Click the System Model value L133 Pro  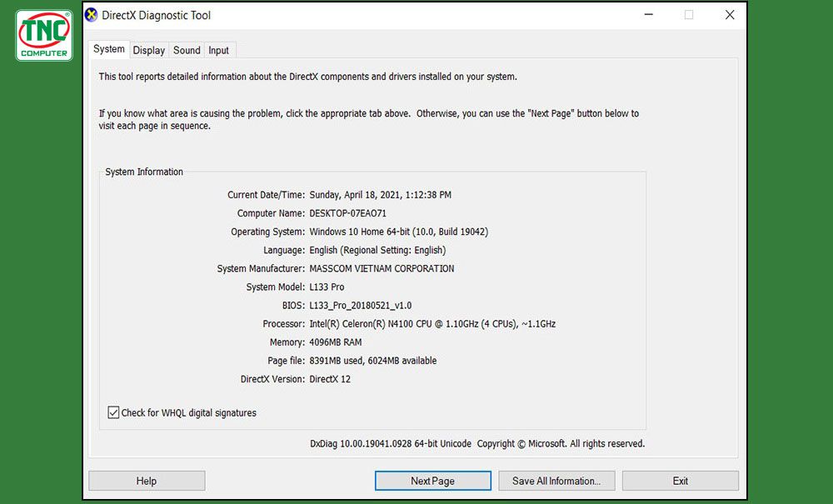pyautogui.click(x=327, y=287)
